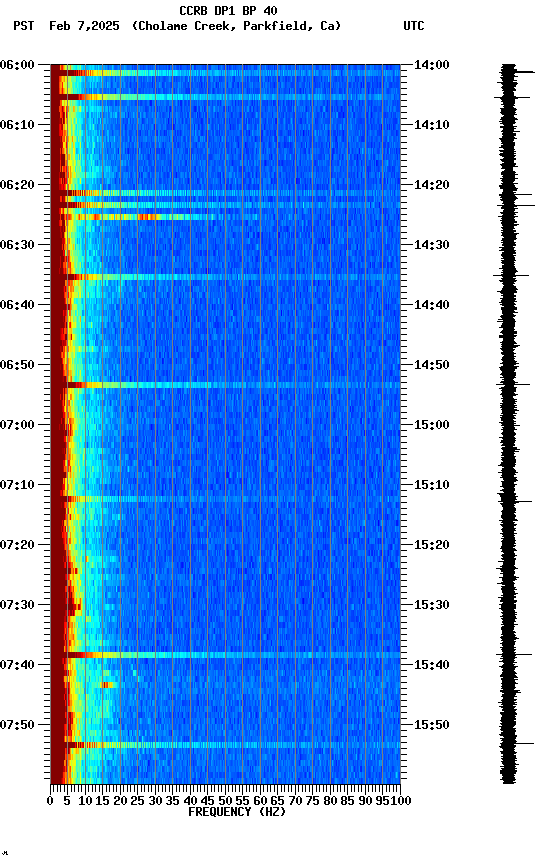This screenshot has width=552, height=864.
Task: Click the title text "CCRB DP1 BP 40"
Action: (228, 11)
